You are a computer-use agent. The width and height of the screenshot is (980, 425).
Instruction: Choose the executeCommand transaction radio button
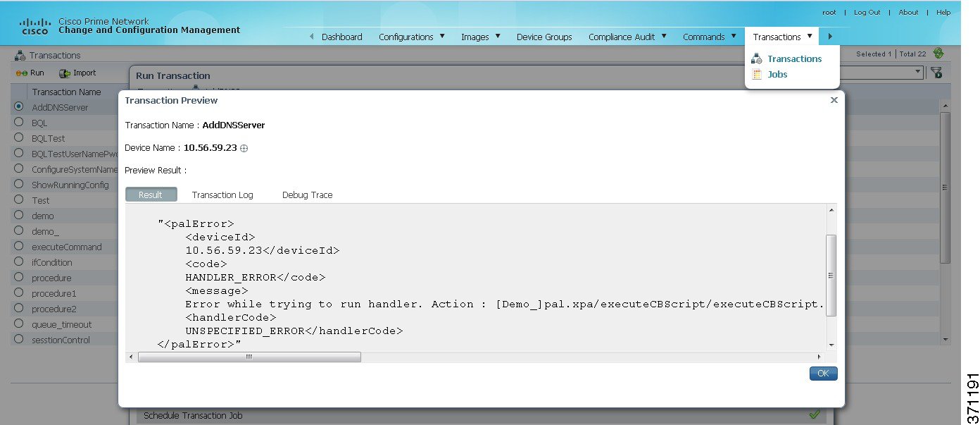18,247
